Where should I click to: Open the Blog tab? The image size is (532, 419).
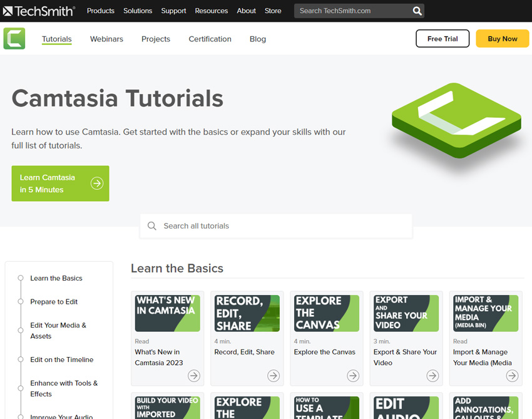pyautogui.click(x=258, y=39)
